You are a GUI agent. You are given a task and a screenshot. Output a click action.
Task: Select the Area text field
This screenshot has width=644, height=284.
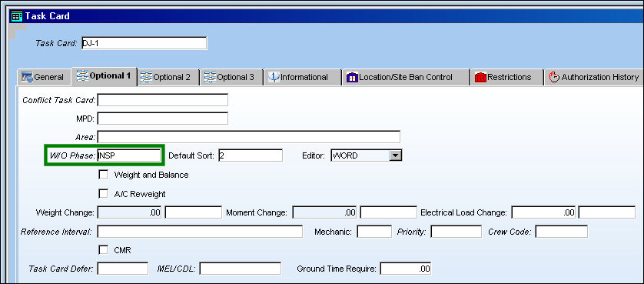pyautogui.click(x=248, y=137)
